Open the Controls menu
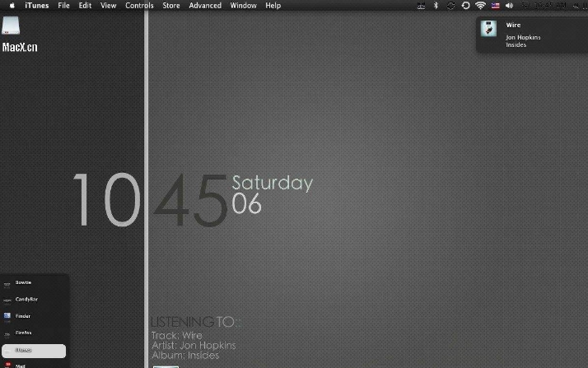The height and width of the screenshot is (368, 588). pos(139,6)
